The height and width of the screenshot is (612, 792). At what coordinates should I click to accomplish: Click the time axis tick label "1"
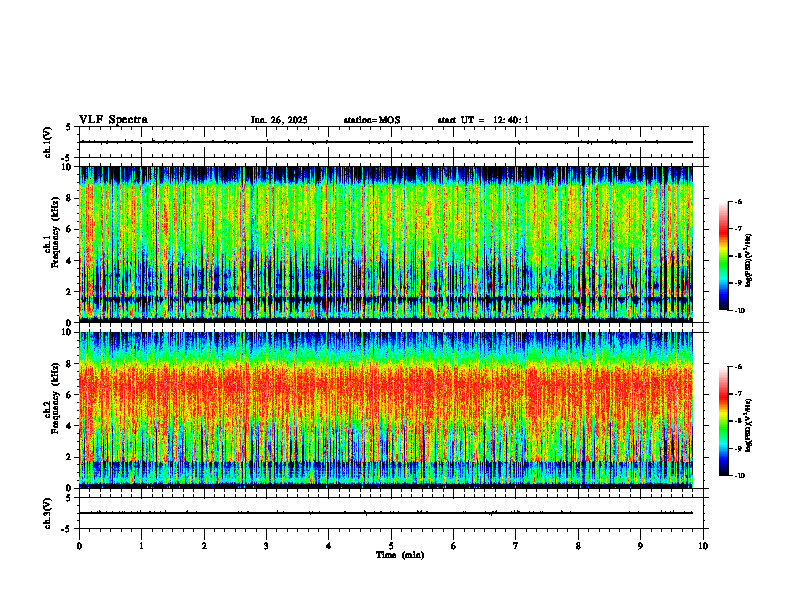(x=141, y=546)
